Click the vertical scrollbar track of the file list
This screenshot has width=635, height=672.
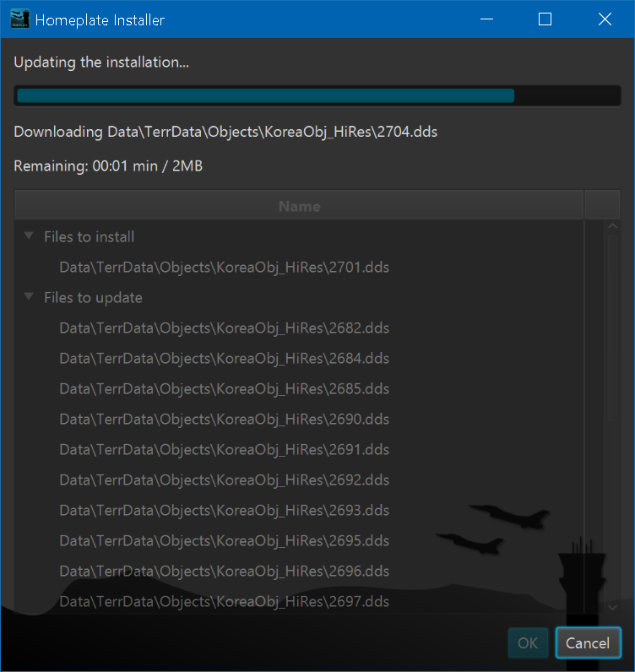tap(612, 507)
